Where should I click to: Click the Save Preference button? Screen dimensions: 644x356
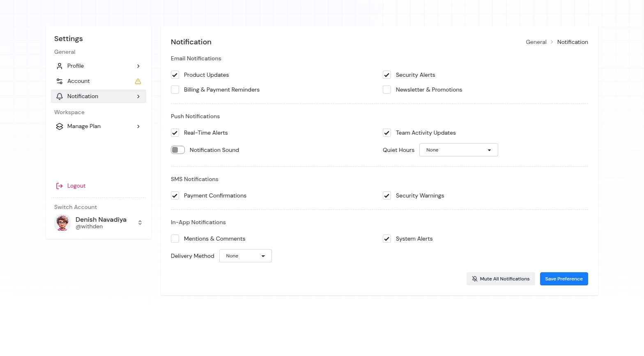[x=563, y=279]
